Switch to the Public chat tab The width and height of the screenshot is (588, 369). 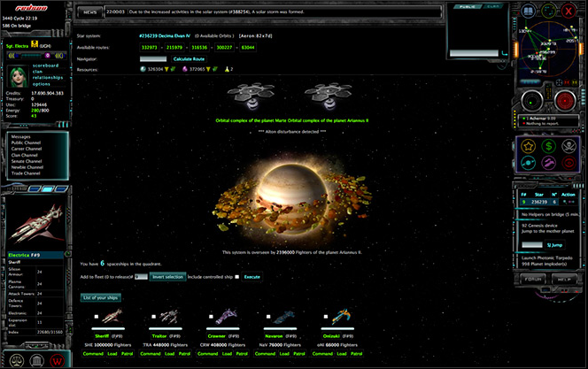468,6
